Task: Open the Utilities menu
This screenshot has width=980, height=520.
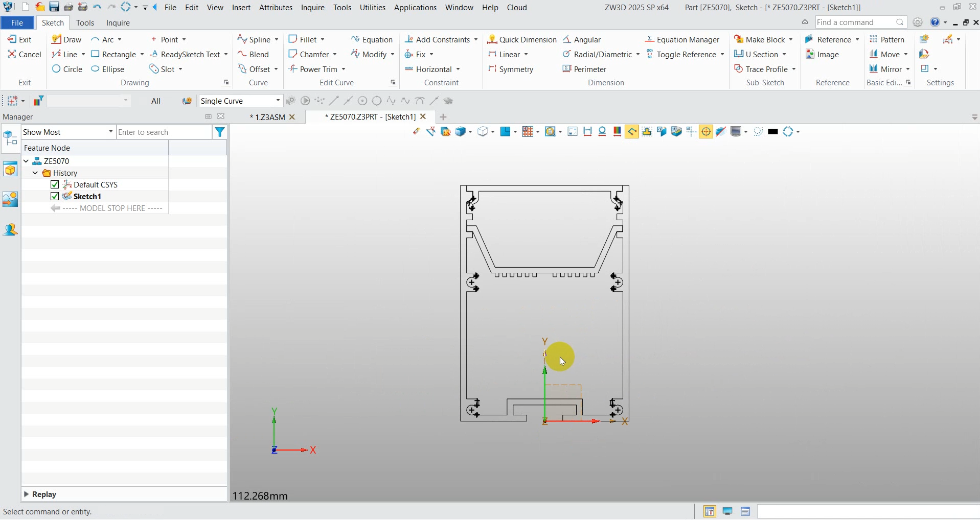Action: [372, 8]
